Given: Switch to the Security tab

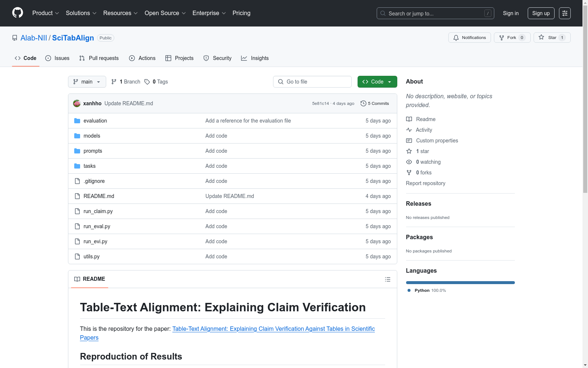Looking at the screenshot, I should 218,58.
